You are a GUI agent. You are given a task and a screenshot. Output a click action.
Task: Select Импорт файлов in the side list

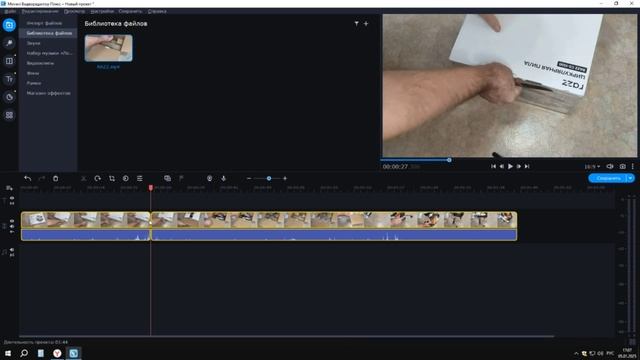44,23
